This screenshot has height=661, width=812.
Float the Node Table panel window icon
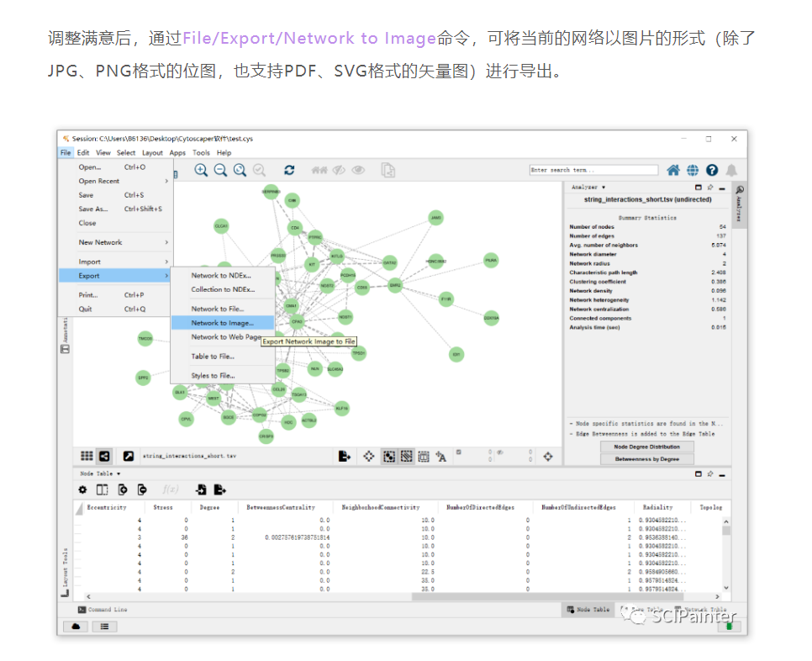(698, 474)
